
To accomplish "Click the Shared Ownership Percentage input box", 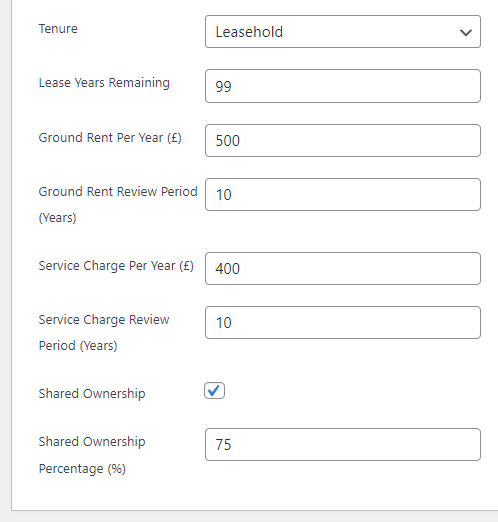I will click(x=343, y=444).
